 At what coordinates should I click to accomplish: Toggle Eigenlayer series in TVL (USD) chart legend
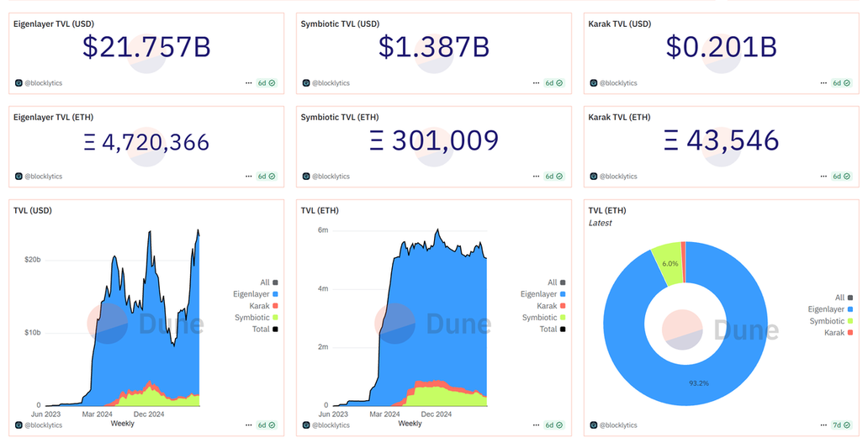pyautogui.click(x=255, y=294)
